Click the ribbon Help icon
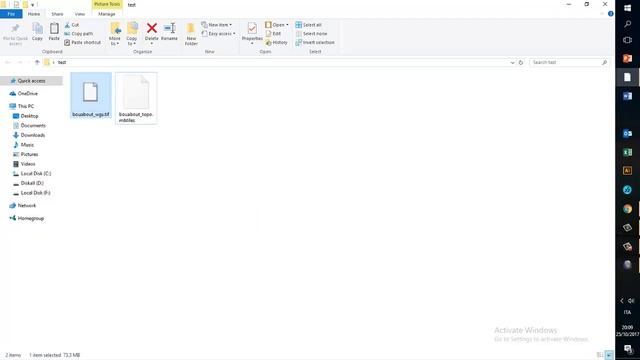The image size is (640, 360). (611, 14)
